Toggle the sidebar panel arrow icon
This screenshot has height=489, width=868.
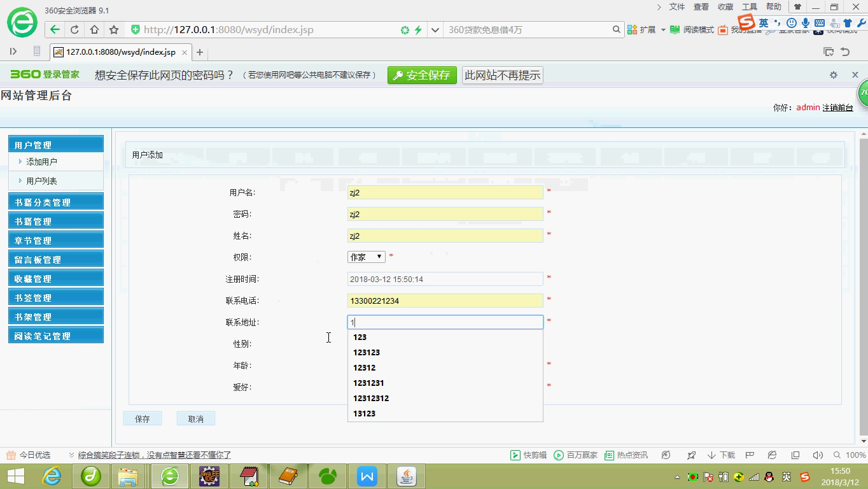tap(13, 51)
